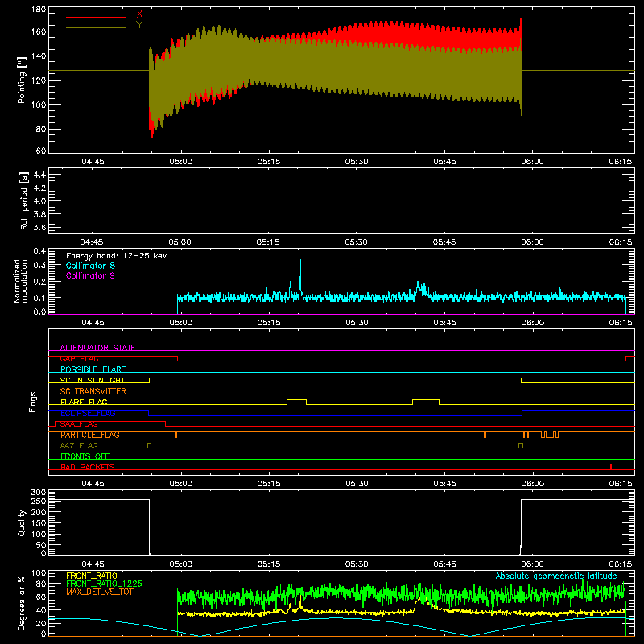Click the 04:45 label under roll period plot
This screenshot has height=644, width=644.
click(x=92, y=242)
